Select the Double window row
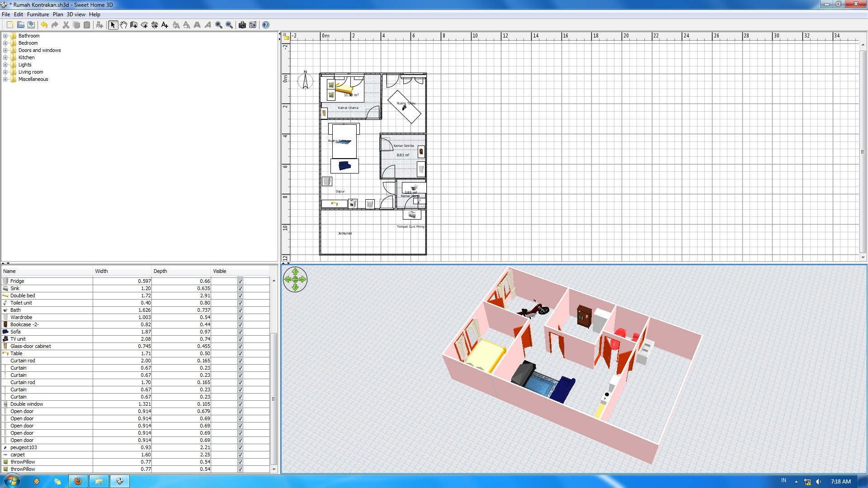The image size is (868, 488). (136, 404)
